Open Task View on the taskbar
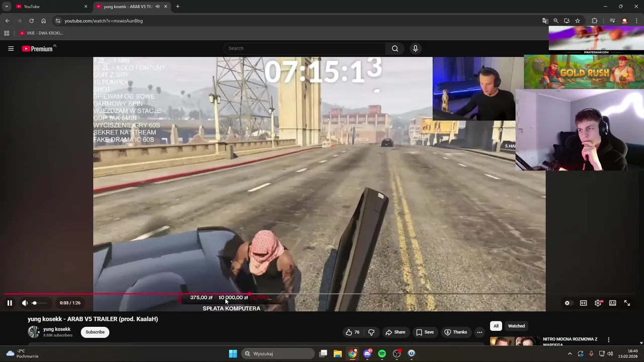 324,353
